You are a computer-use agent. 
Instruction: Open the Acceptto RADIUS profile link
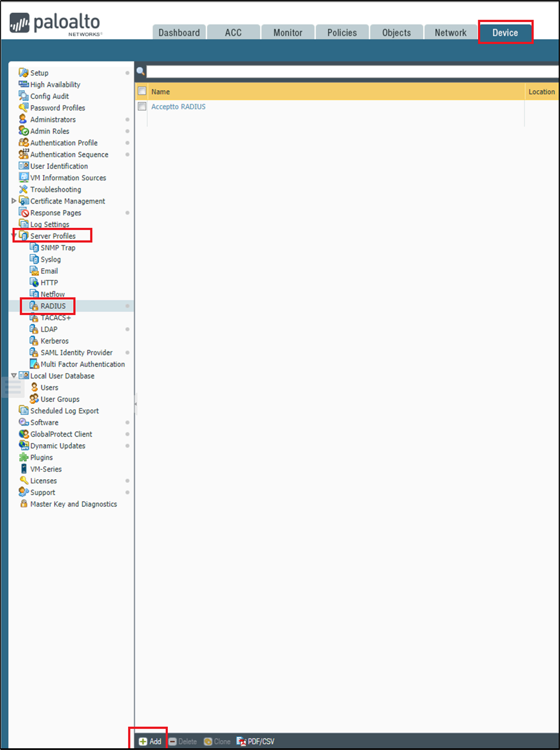pyautogui.click(x=178, y=107)
